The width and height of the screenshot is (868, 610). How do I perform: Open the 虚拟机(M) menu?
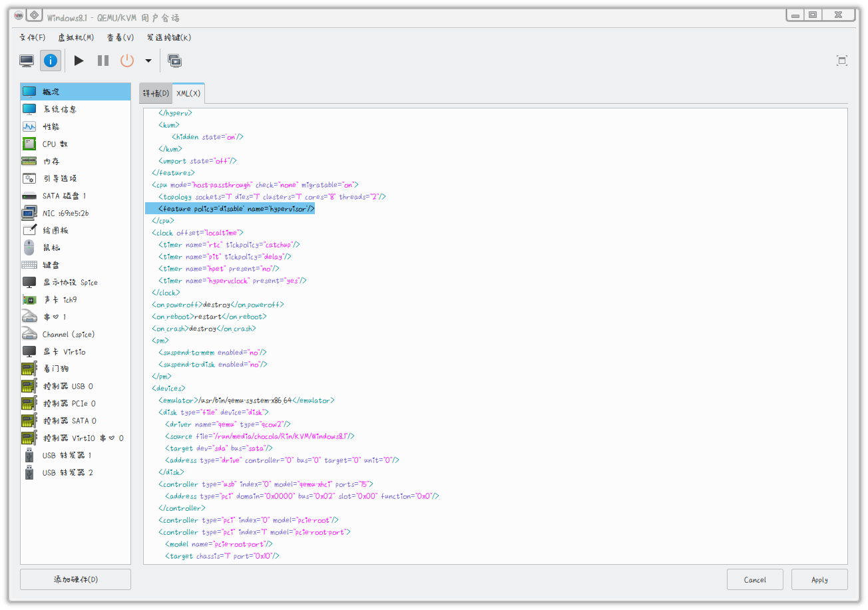click(76, 38)
